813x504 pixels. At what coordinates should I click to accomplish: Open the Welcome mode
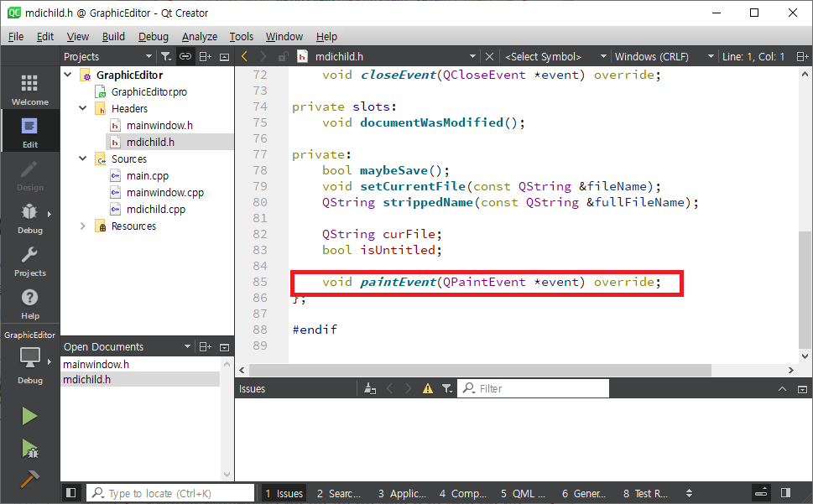(x=30, y=89)
